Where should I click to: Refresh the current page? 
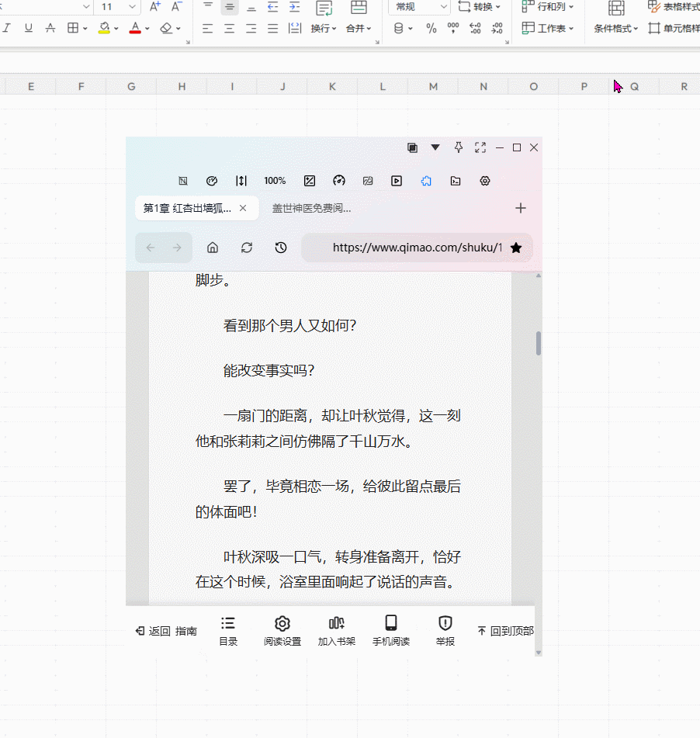[x=247, y=247]
